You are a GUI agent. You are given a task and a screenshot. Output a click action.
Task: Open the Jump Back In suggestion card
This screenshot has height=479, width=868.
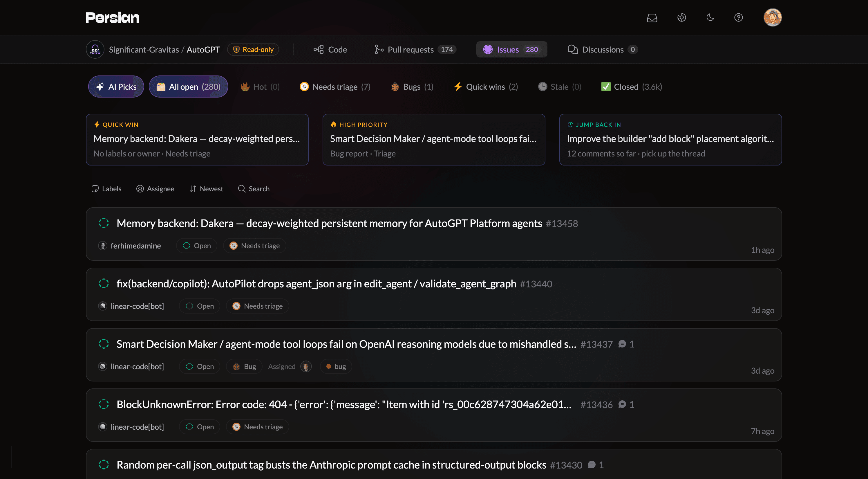click(670, 140)
